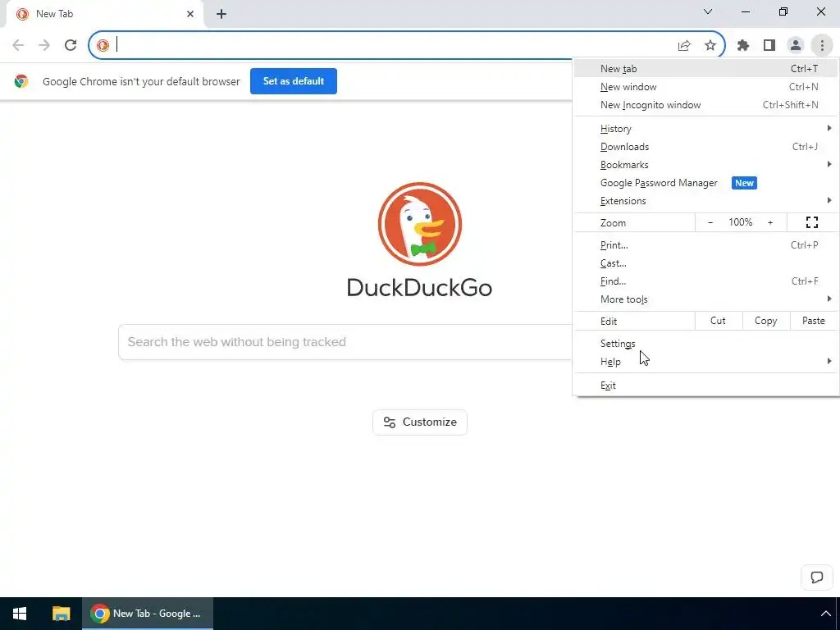This screenshot has width=840, height=630.
Task: Open Settings from menu
Action: tap(705, 344)
